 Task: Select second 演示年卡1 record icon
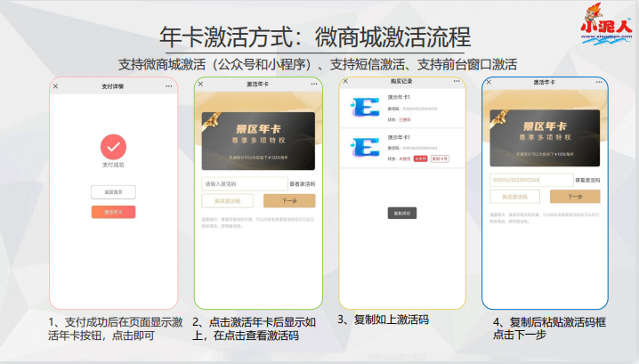(x=365, y=146)
